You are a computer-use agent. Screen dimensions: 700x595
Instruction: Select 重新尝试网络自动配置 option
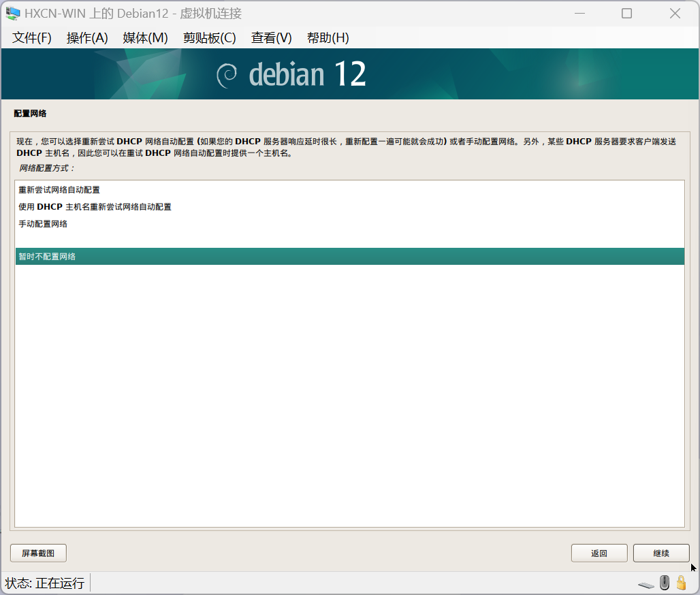click(x=349, y=190)
